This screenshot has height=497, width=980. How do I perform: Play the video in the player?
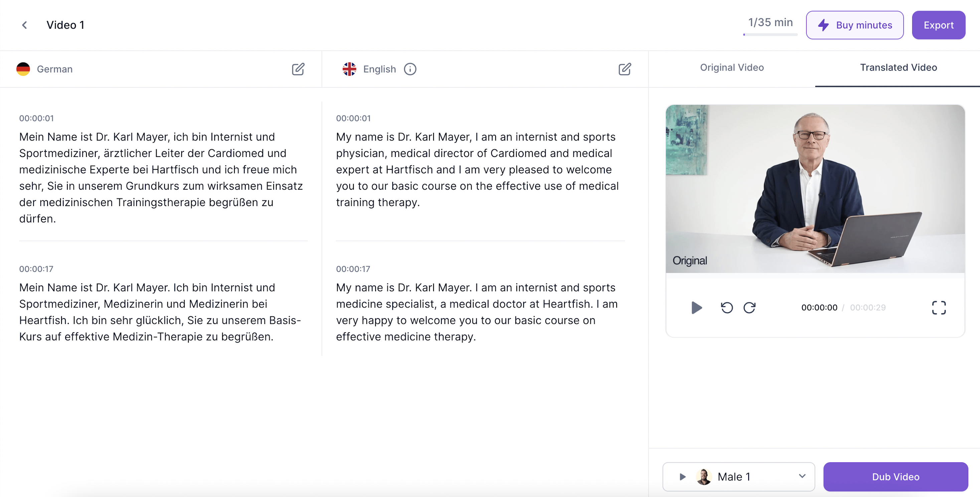point(696,308)
